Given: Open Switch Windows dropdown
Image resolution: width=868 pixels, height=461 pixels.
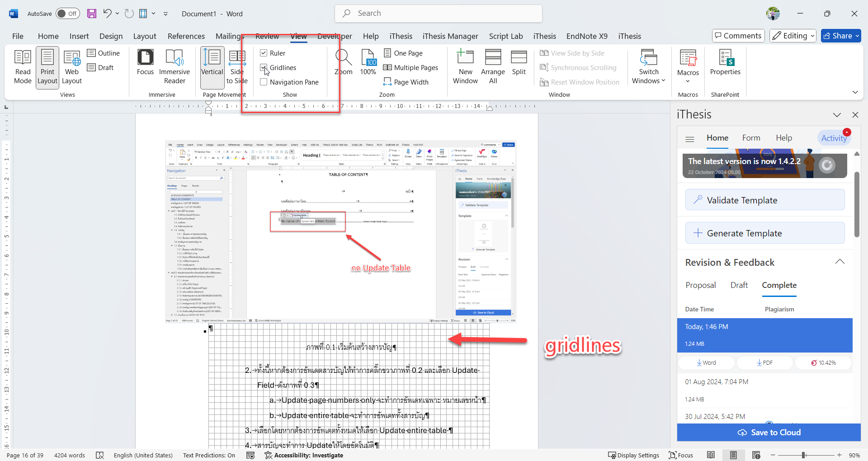Looking at the screenshot, I should coord(649,67).
